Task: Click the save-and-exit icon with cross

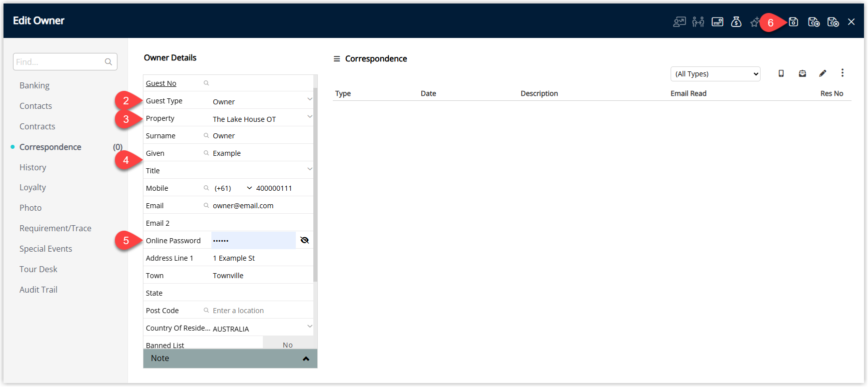Action: pos(833,22)
